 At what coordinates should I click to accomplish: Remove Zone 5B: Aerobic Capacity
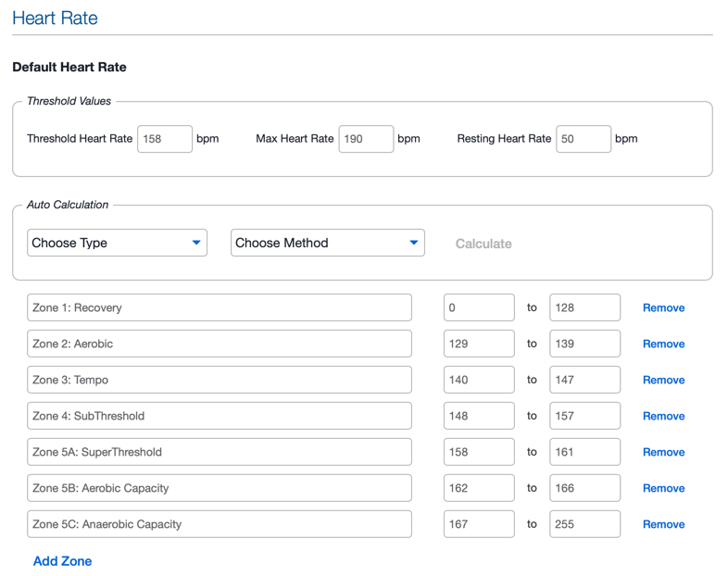663,488
